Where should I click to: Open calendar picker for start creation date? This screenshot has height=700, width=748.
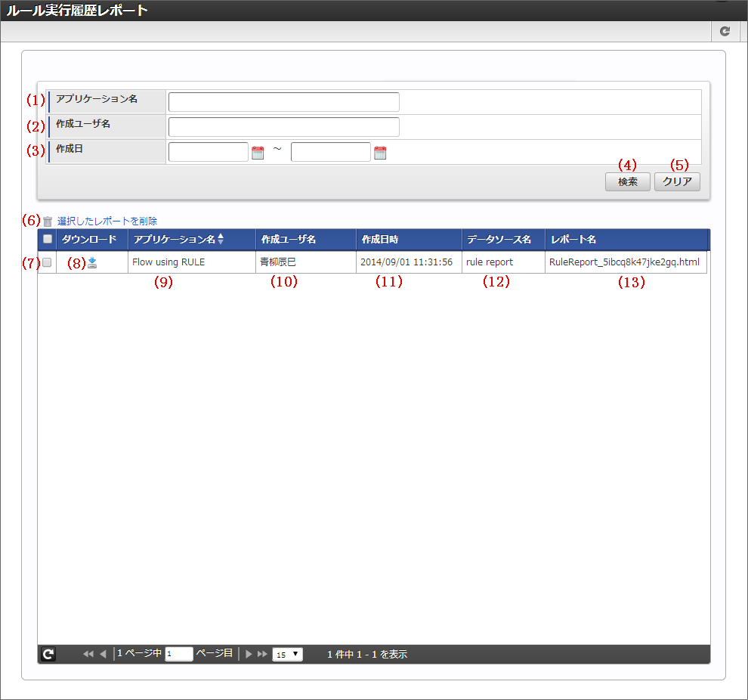[258, 153]
